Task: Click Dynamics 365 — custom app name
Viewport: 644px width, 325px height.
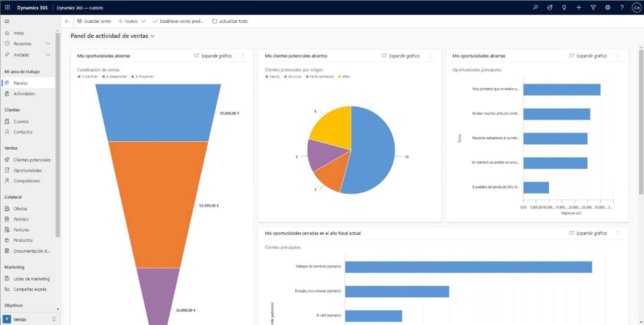Action: [x=80, y=8]
